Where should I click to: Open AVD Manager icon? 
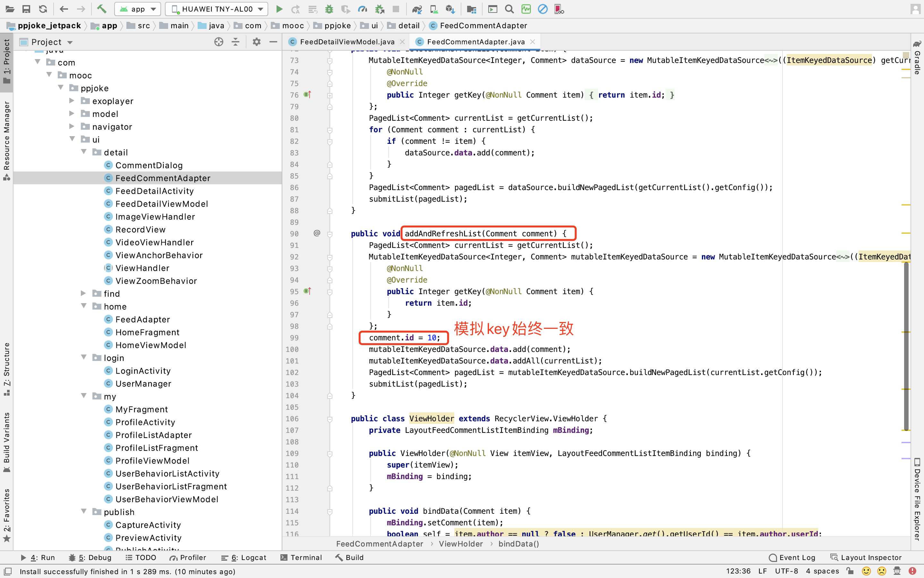pos(434,9)
